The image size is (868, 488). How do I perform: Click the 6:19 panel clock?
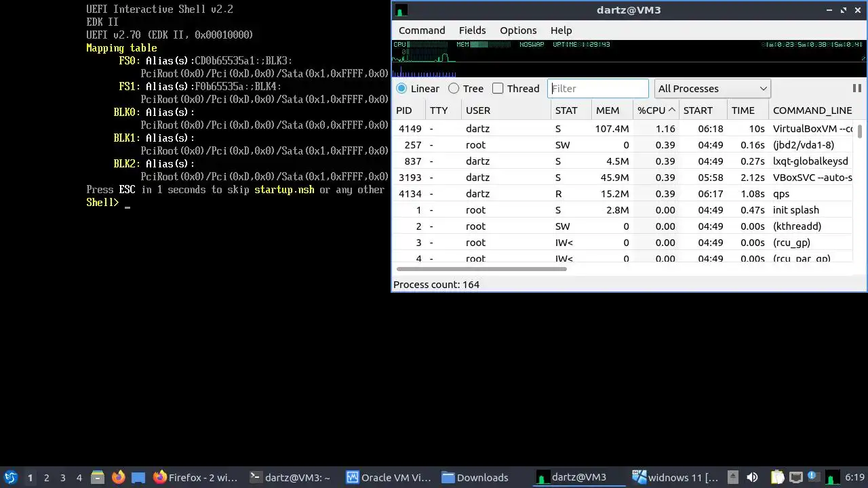tap(854, 478)
